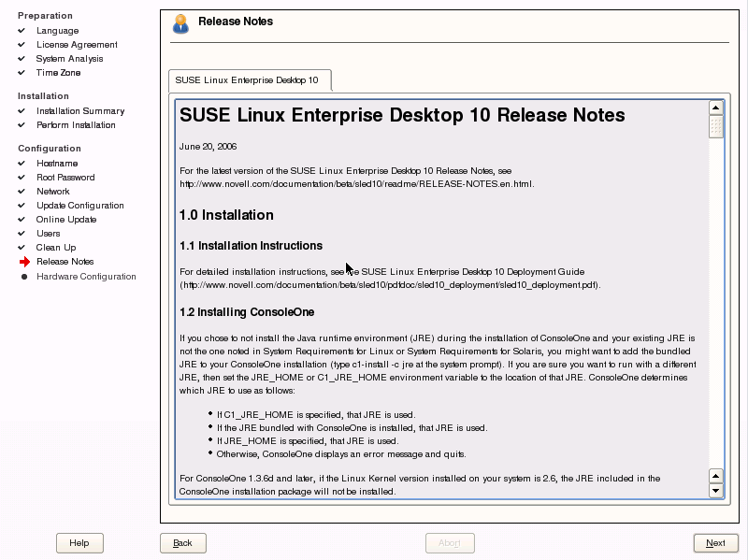Open the RELEASE-NOTES.en.html novell.com URL
The height and width of the screenshot is (560, 748).
(356, 184)
